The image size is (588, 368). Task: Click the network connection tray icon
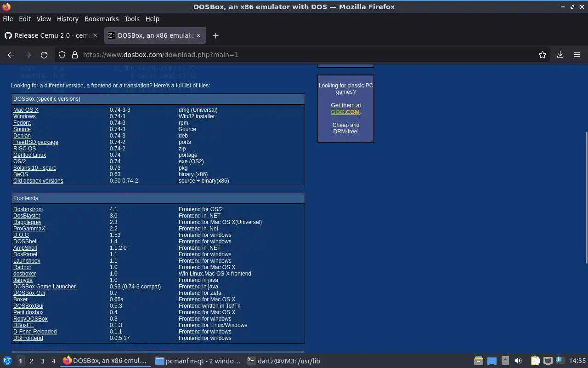coord(548,361)
